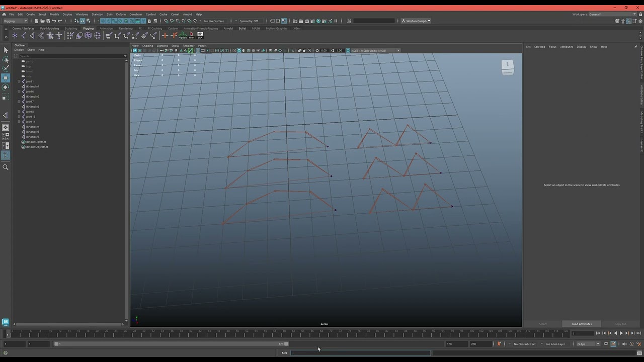The image size is (644, 362).
Task: Open the Constrain menu
Action: click(x=136, y=14)
